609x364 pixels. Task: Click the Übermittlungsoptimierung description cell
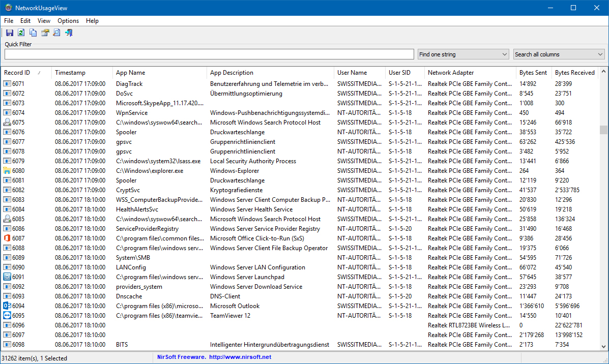246,94
